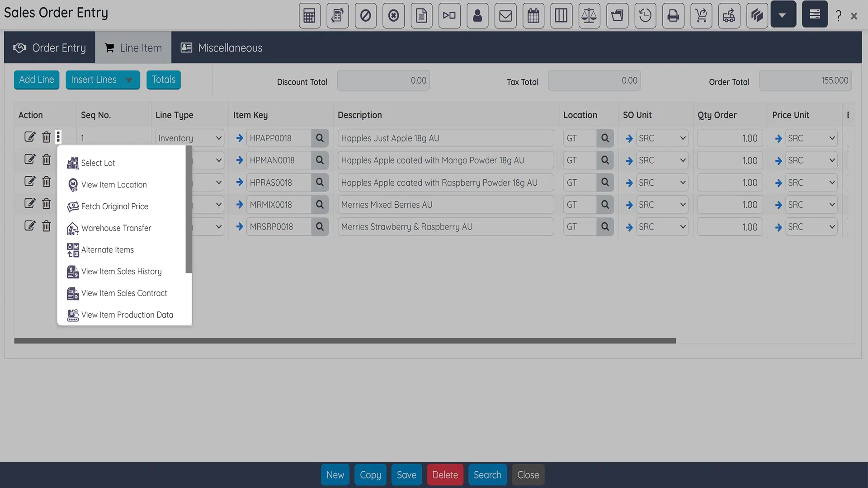Edit the MRMIX0018 line with pencil icon

click(x=30, y=204)
